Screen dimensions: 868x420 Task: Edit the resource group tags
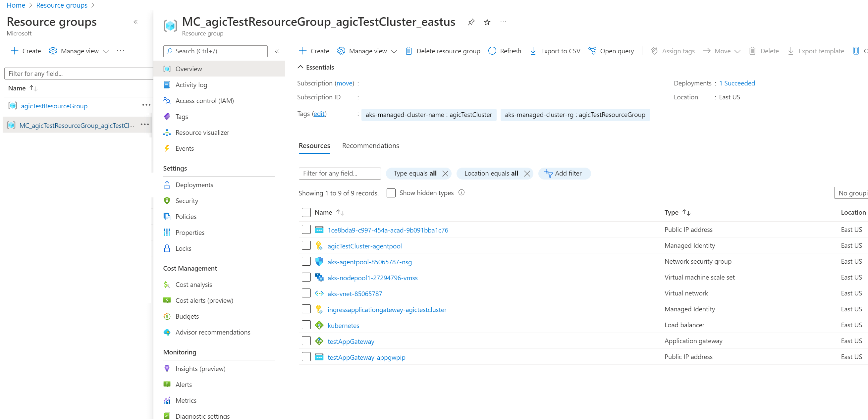click(x=319, y=114)
